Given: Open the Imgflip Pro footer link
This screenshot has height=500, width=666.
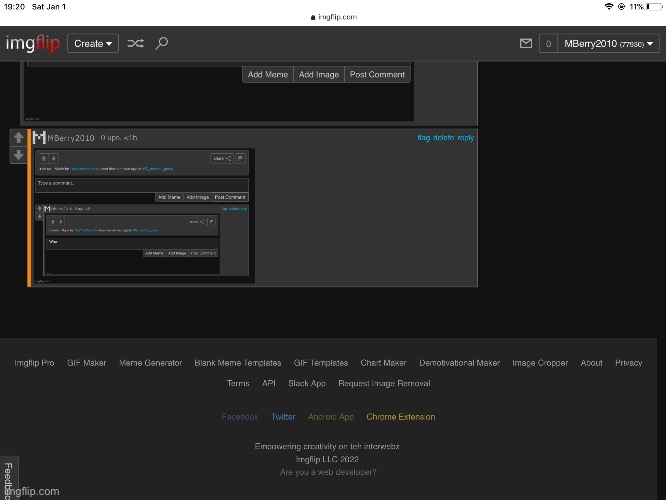Looking at the screenshot, I should (x=34, y=363).
